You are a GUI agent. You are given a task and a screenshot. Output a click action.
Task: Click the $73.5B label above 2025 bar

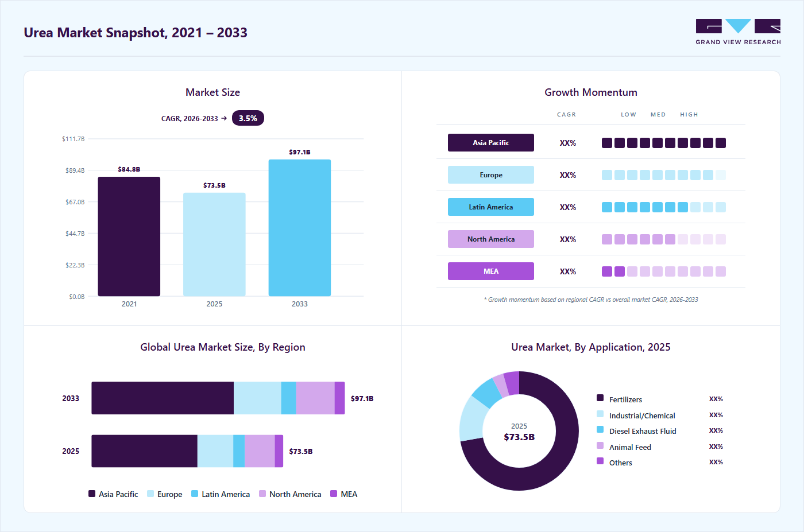coord(214,185)
